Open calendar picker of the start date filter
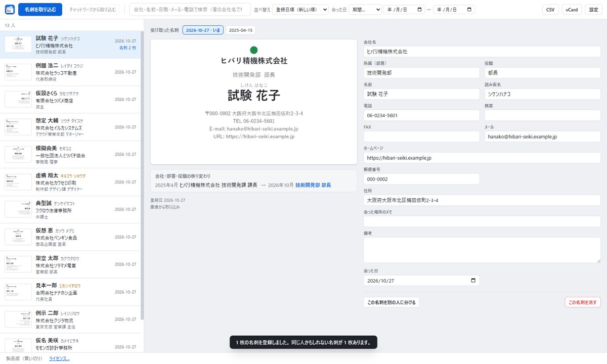The width and height of the screenshot is (607, 364). pos(419,10)
